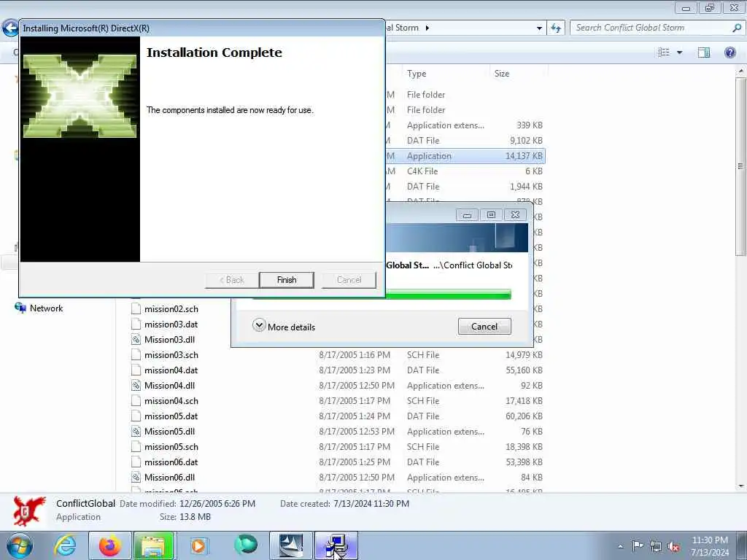Click the 339 KB size cell

[x=530, y=125]
